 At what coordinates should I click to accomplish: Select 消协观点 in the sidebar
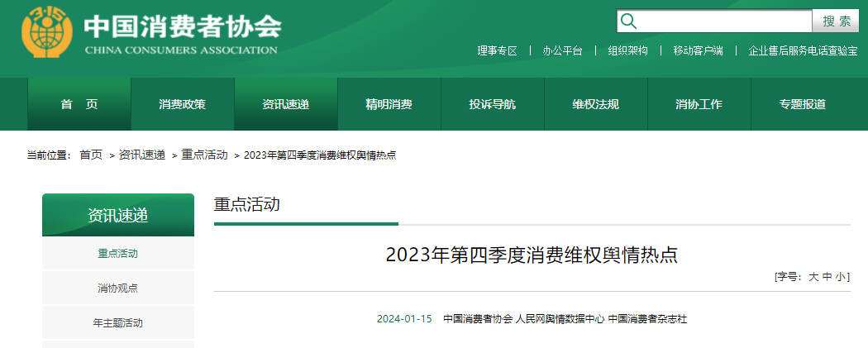(x=118, y=288)
